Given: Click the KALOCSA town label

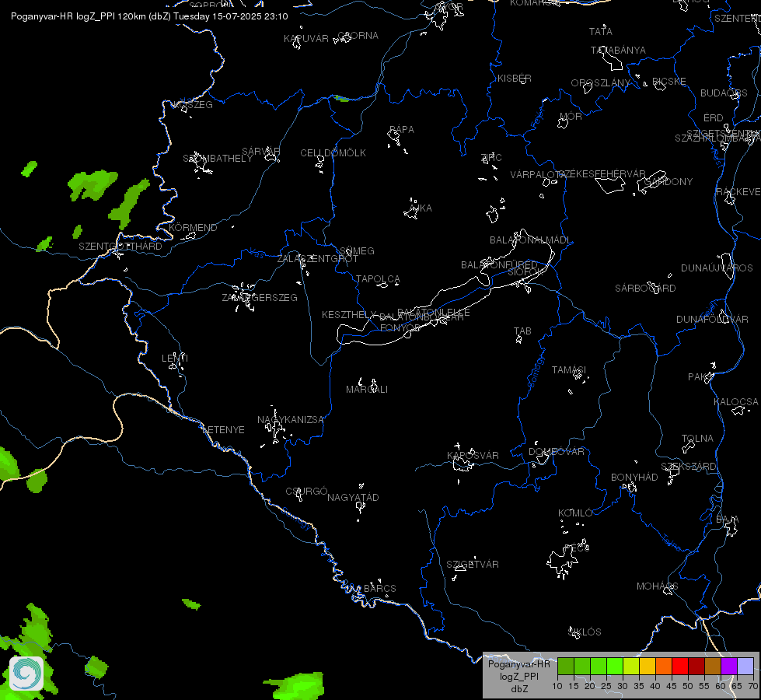Looking at the screenshot, I should (736, 402).
